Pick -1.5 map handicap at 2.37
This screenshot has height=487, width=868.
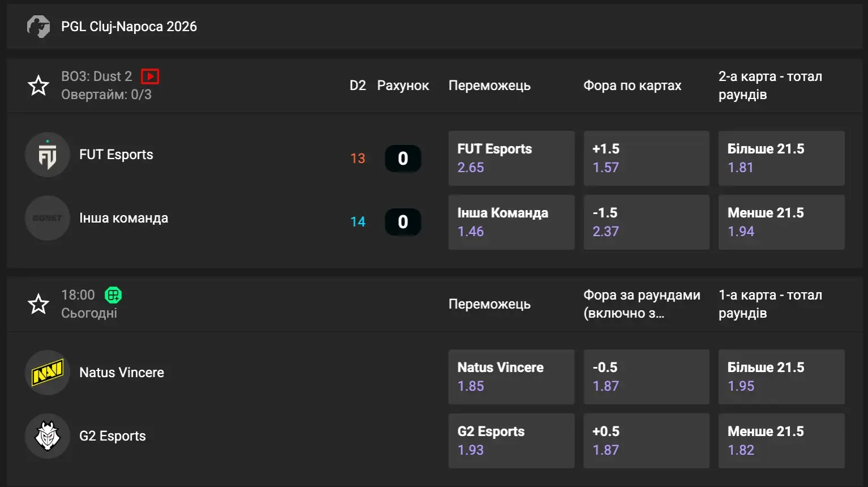pos(646,223)
